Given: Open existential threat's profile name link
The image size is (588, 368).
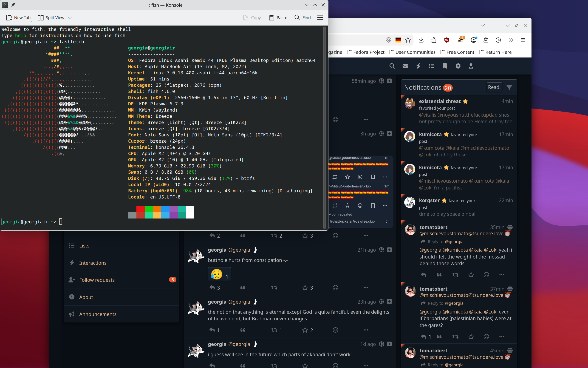Looking at the screenshot, I should [440, 101].
